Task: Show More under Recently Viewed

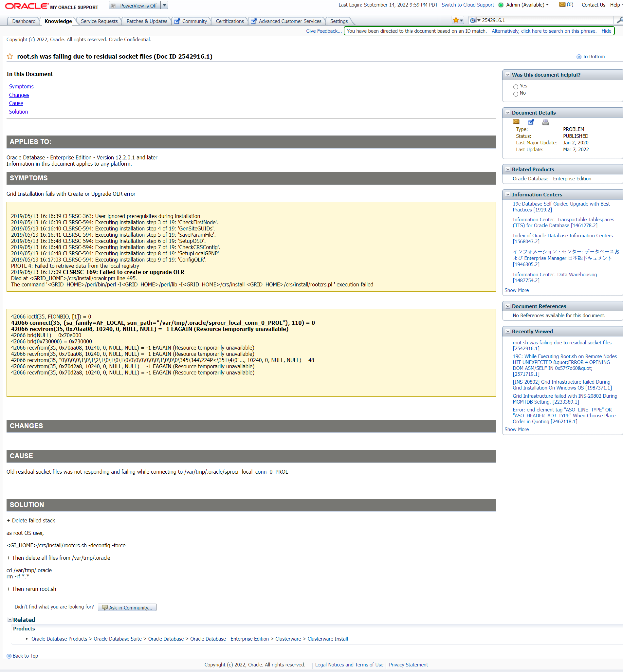Action: coord(517,429)
